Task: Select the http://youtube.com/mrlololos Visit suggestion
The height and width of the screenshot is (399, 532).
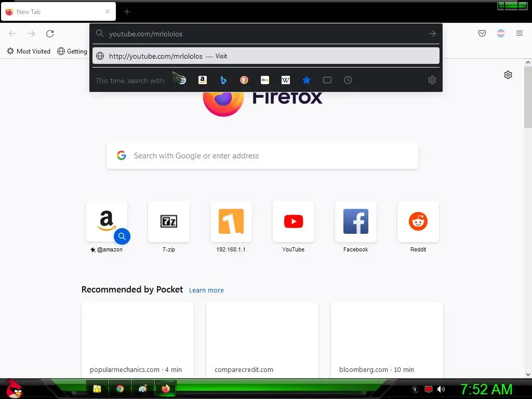Action: coord(265,56)
